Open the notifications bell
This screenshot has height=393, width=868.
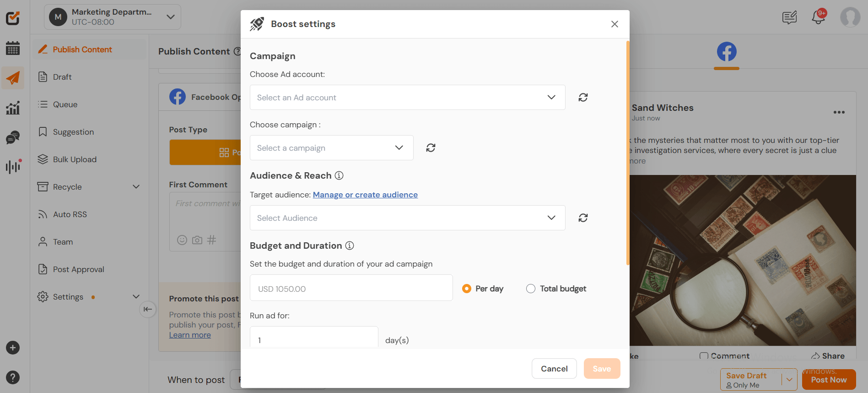click(x=818, y=17)
